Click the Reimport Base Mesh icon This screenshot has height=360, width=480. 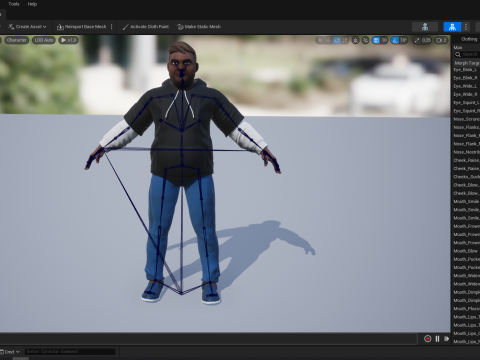coord(60,27)
